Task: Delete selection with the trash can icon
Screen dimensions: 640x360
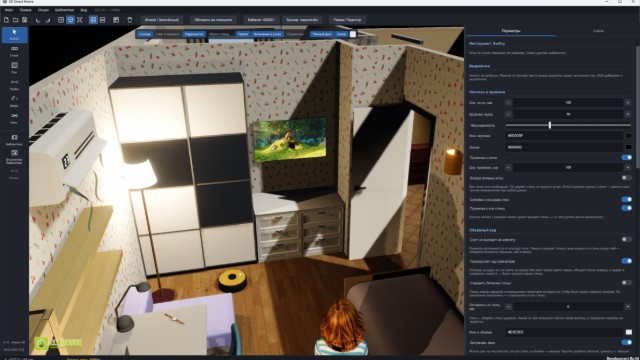Action: tap(130, 20)
